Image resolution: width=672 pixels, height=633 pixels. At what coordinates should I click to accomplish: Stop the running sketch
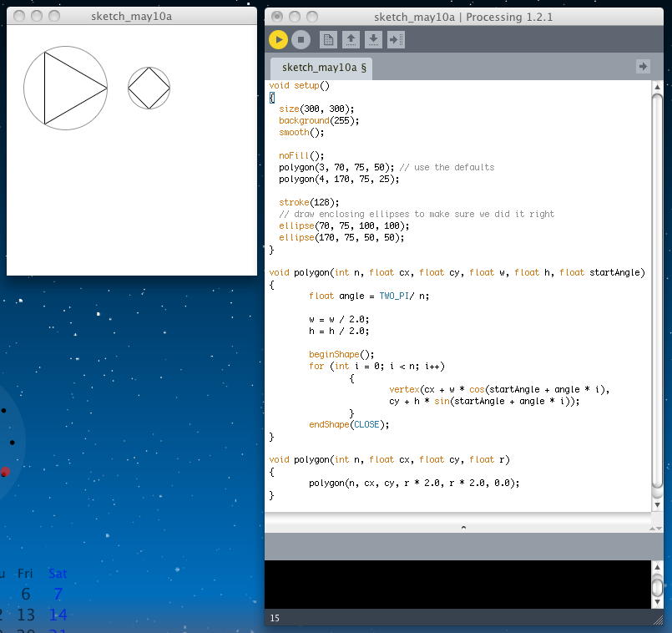click(x=301, y=39)
